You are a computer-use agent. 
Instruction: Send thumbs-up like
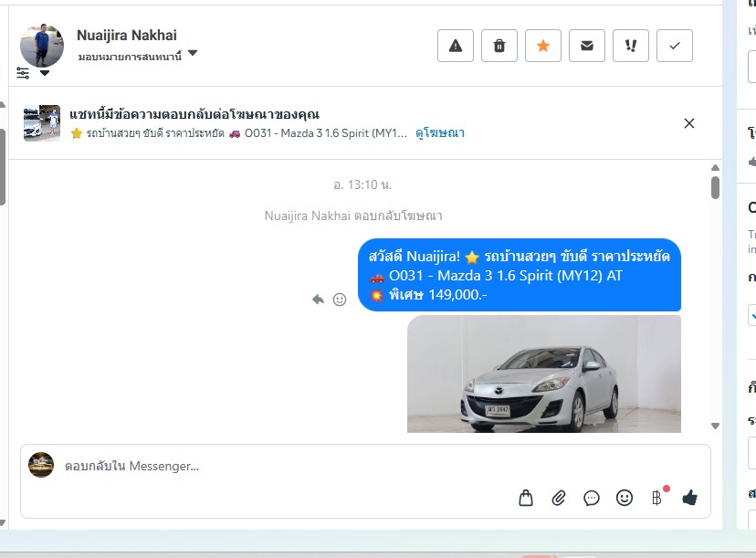690,497
